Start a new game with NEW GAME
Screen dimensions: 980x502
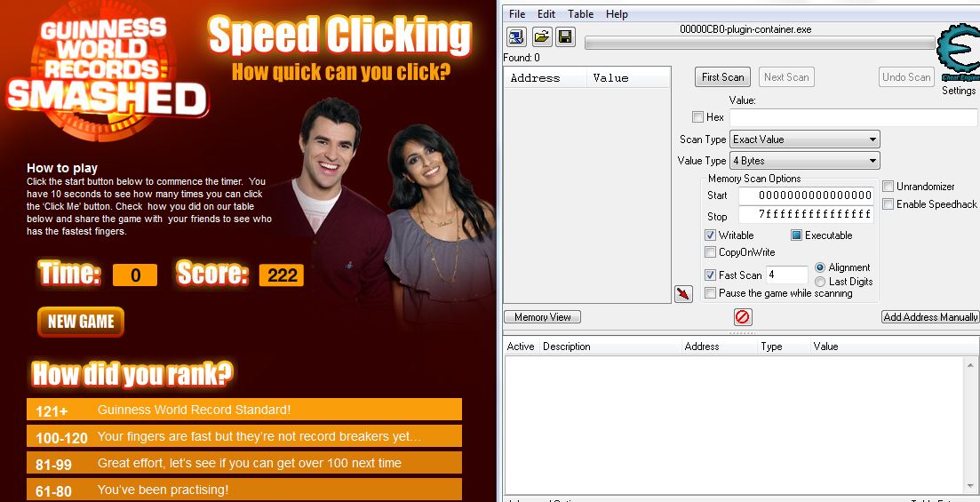coord(81,322)
